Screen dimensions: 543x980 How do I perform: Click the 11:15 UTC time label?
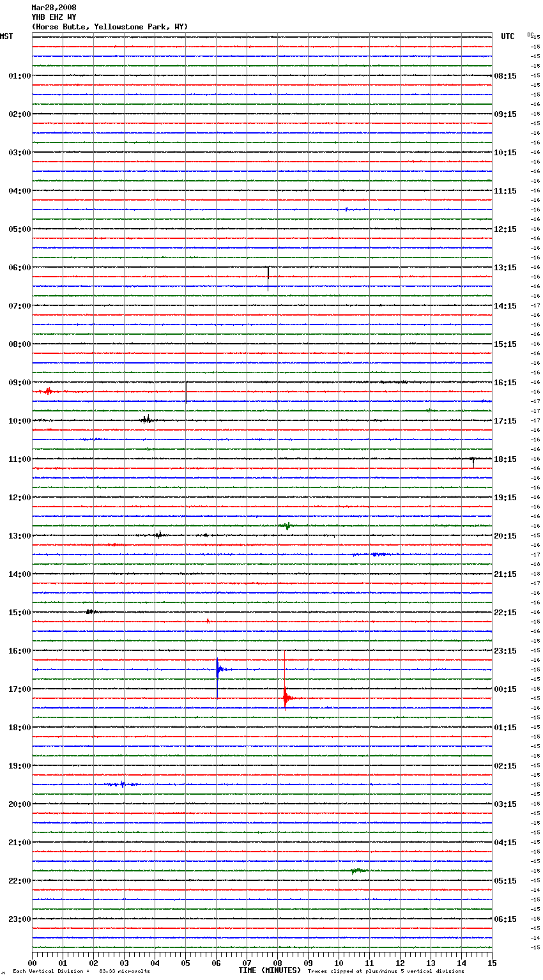[505, 191]
